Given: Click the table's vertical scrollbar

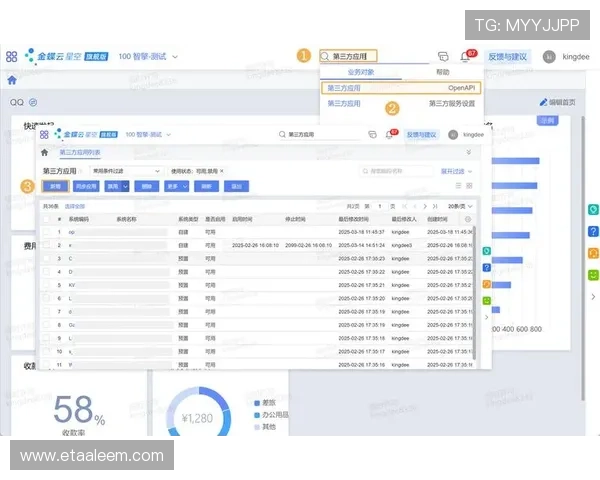Looking at the screenshot, I should tap(474, 293).
